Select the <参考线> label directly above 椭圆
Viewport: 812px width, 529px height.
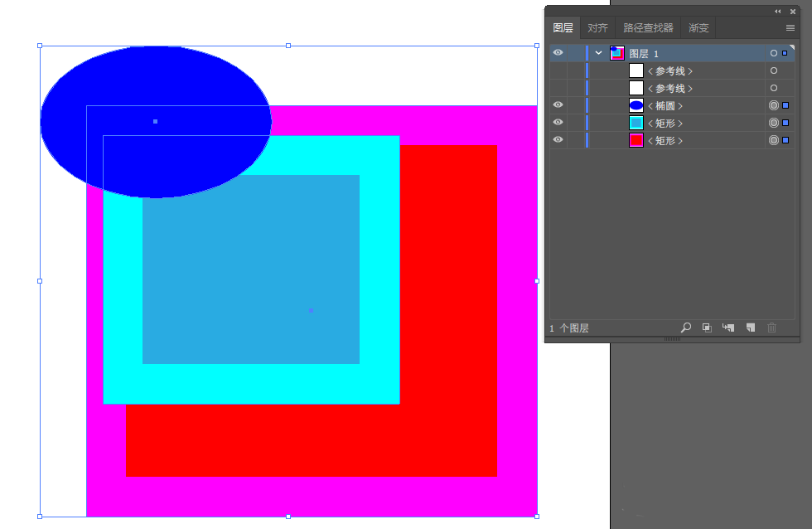coord(670,89)
